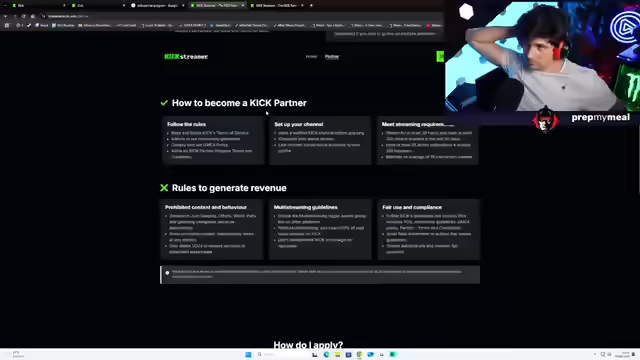
Task: Open a new browser tab
Action: pos(311,5)
